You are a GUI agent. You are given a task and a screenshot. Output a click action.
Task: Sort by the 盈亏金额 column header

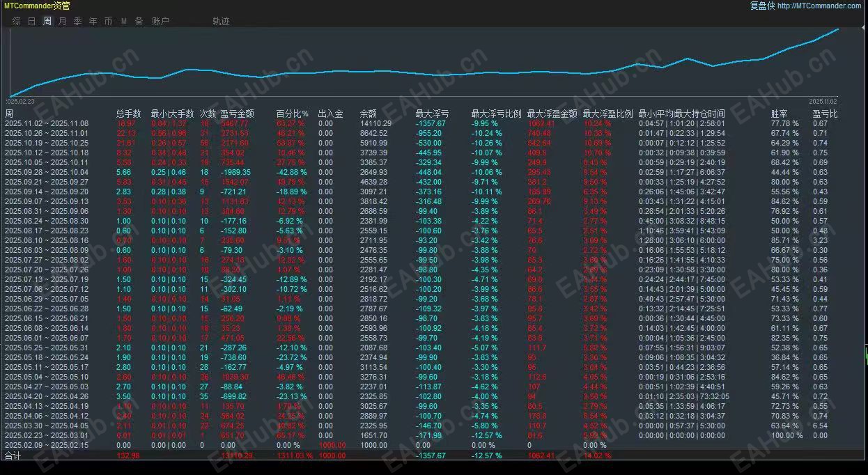pyautogui.click(x=237, y=114)
